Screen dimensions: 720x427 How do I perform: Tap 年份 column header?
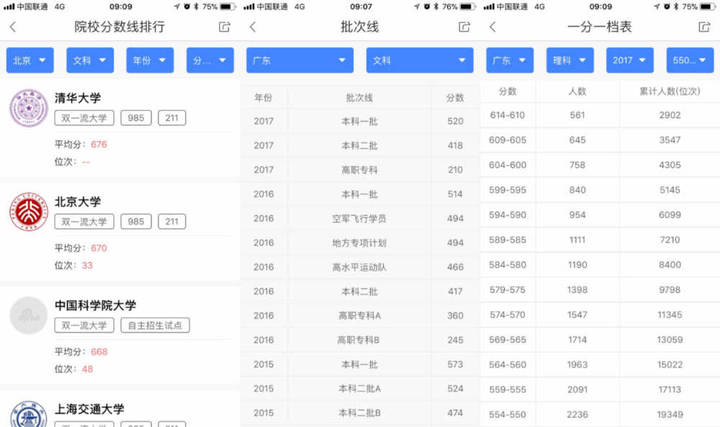click(x=263, y=97)
